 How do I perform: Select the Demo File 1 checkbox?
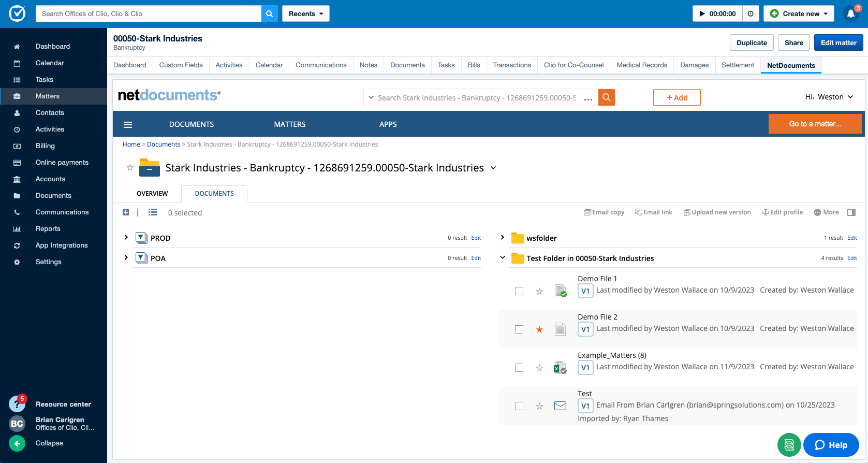(519, 291)
